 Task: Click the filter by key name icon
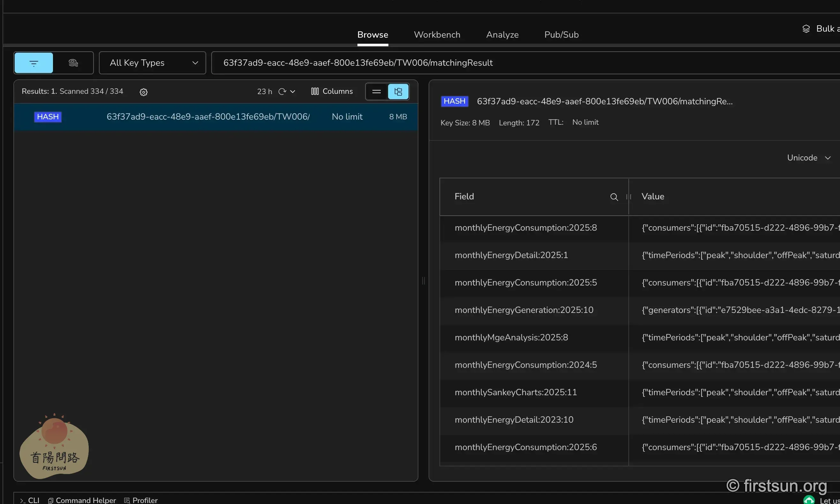coord(34,63)
